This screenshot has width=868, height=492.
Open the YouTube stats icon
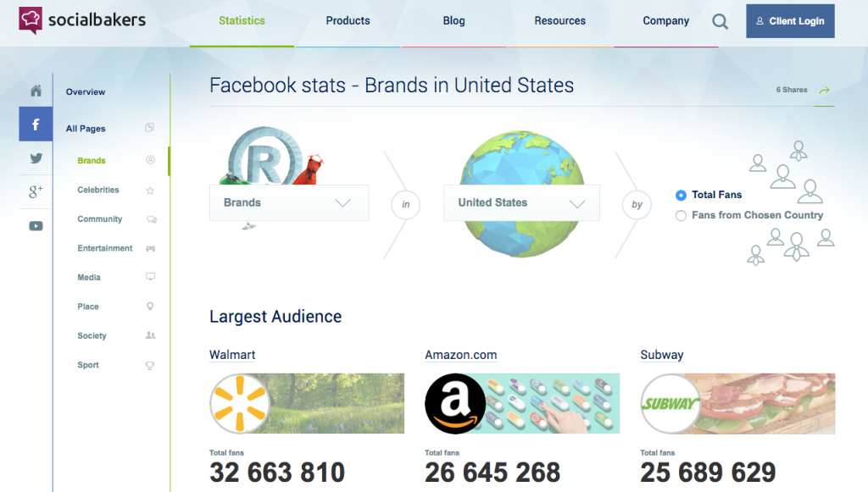[x=36, y=226]
